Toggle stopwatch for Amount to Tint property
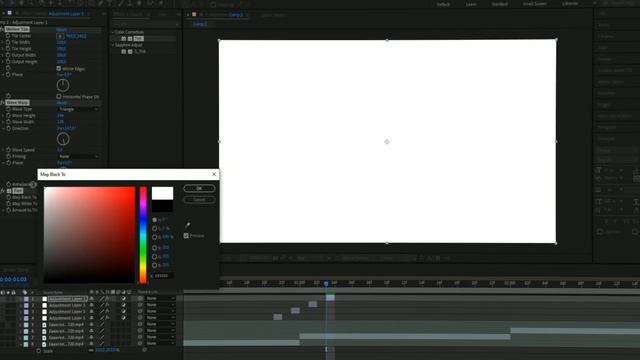Viewport: 640px width, 360px height. pos(8,210)
